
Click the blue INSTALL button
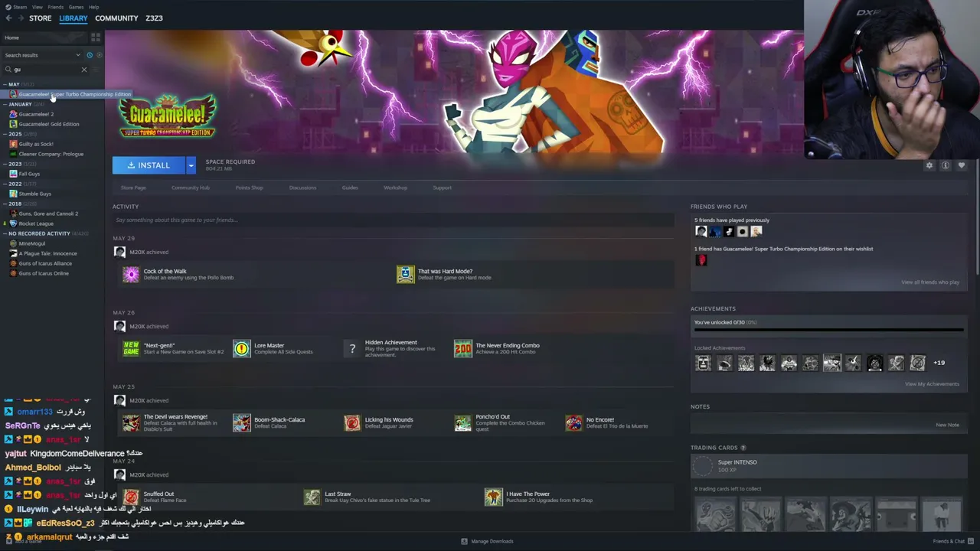point(149,165)
